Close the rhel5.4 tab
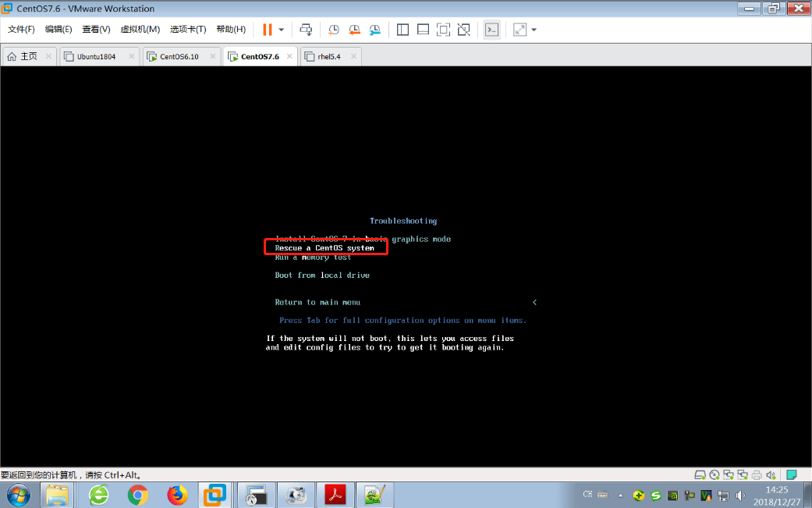 coord(353,56)
